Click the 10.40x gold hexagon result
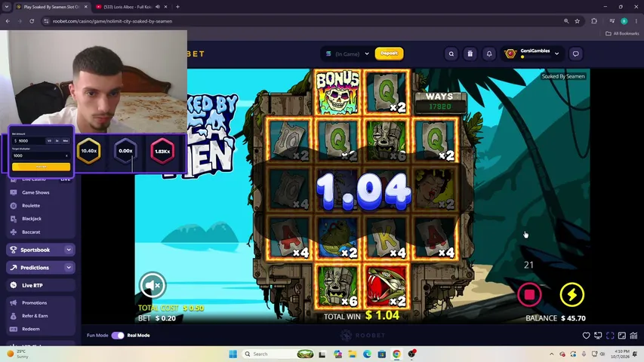The height and width of the screenshot is (362, 644). (x=89, y=151)
